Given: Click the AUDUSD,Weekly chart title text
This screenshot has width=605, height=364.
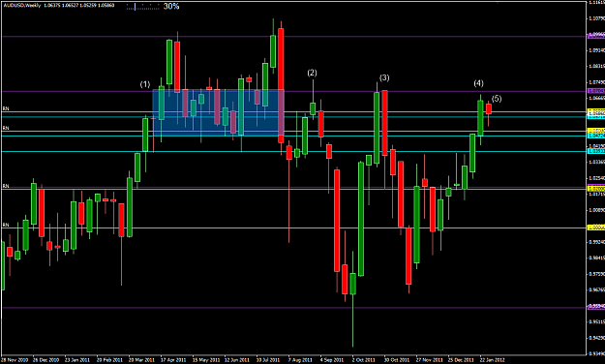Looking at the screenshot, I should (21, 6).
